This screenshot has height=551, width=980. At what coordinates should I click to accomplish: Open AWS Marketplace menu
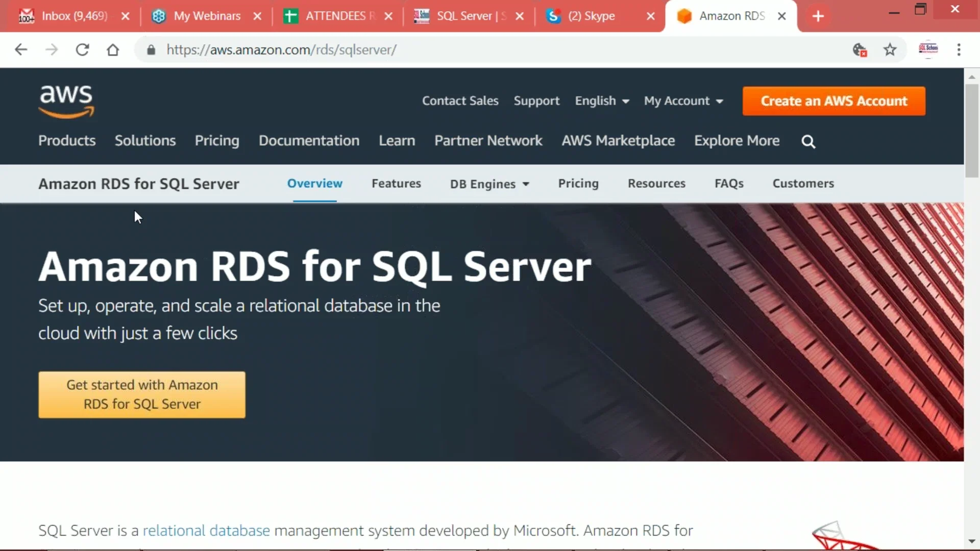pyautogui.click(x=618, y=141)
